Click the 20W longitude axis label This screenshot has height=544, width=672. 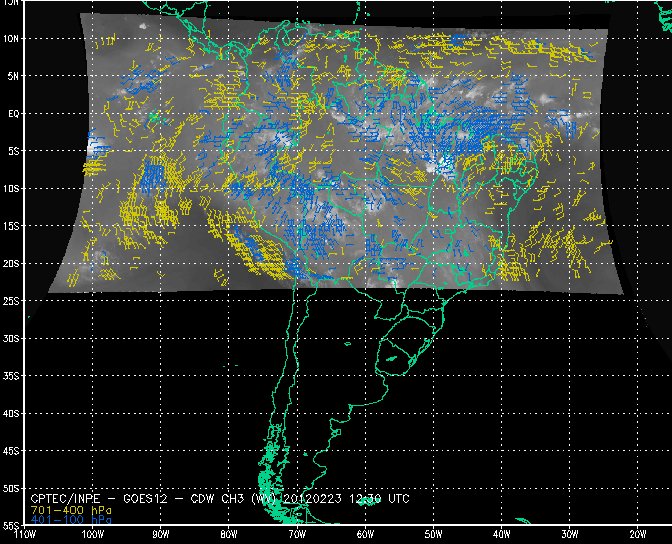(x=638, y=535)
